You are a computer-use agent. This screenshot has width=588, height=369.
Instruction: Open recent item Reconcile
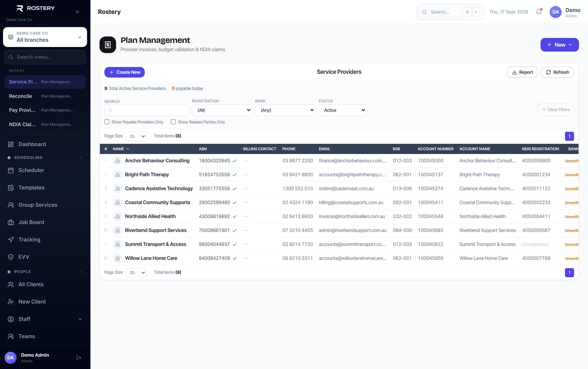(45, 96)
